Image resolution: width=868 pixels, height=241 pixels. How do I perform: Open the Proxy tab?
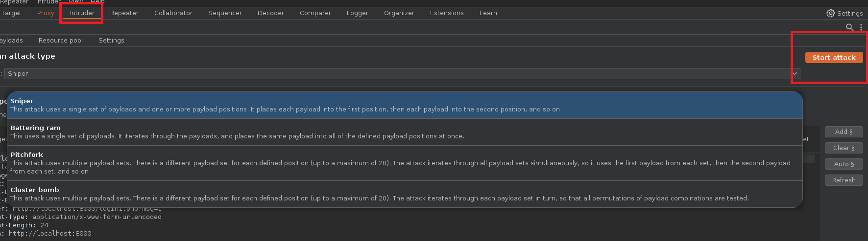pyautogui.click(x=46, y=13)
